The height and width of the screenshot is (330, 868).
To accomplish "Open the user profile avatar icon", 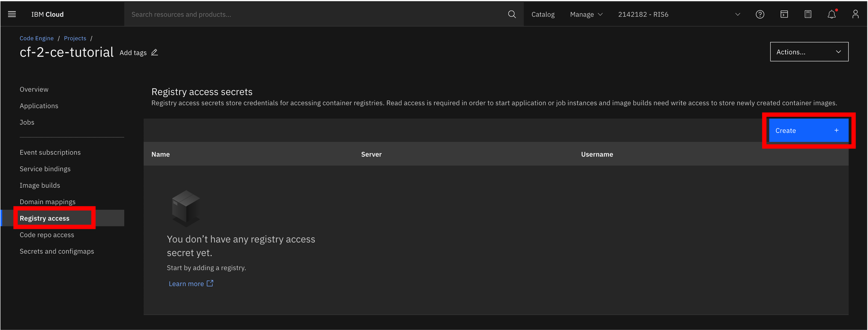I will 855,14.
